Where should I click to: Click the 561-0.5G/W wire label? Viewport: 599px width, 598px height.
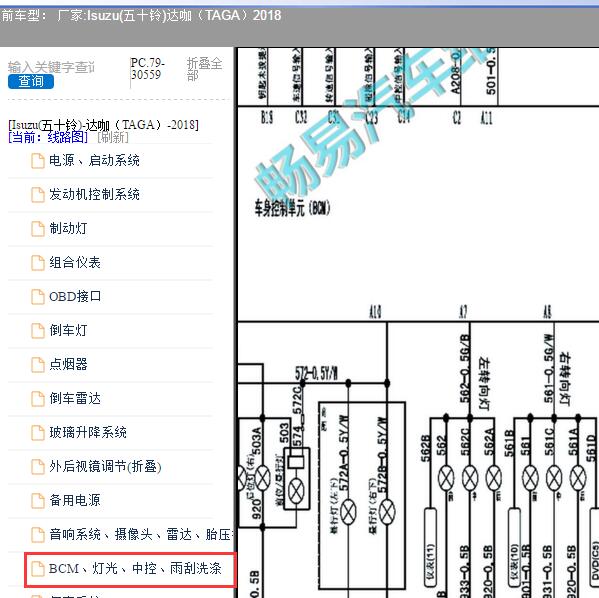[549, 368]
